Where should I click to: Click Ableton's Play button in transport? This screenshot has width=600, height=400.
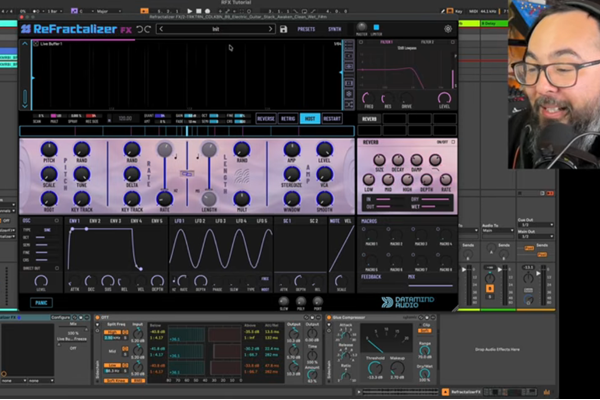(189, 11)
